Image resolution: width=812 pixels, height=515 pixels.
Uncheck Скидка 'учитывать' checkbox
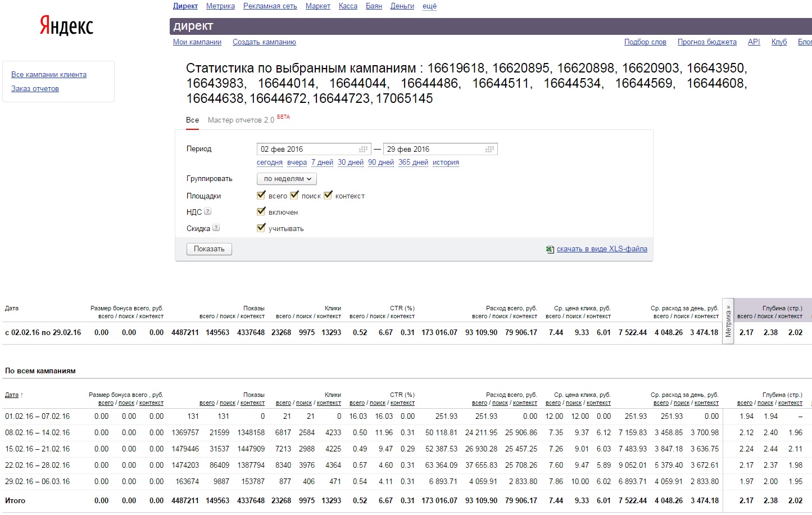[x=261, y=228]
